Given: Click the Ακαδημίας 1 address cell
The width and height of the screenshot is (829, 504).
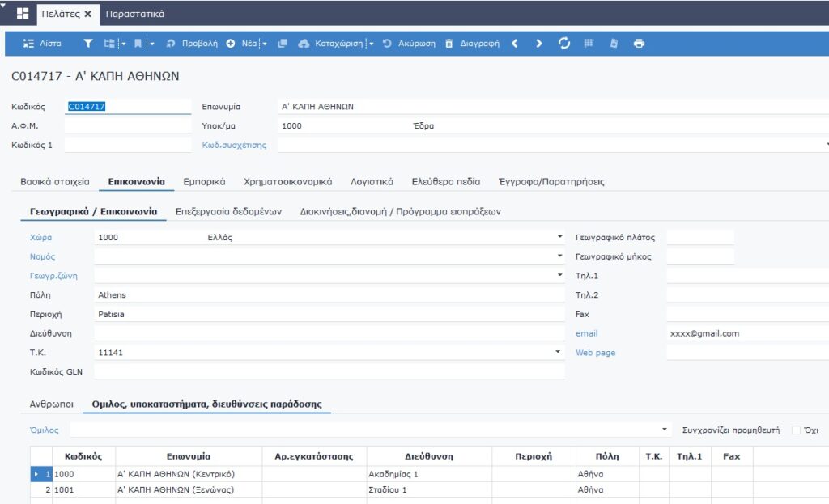Looking at the screenshot, I should (429, 474).
